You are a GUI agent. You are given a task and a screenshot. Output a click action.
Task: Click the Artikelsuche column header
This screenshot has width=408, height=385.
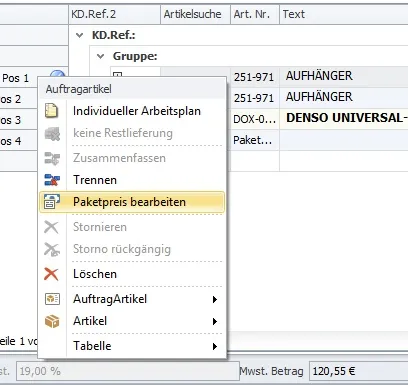coord(196,14)
